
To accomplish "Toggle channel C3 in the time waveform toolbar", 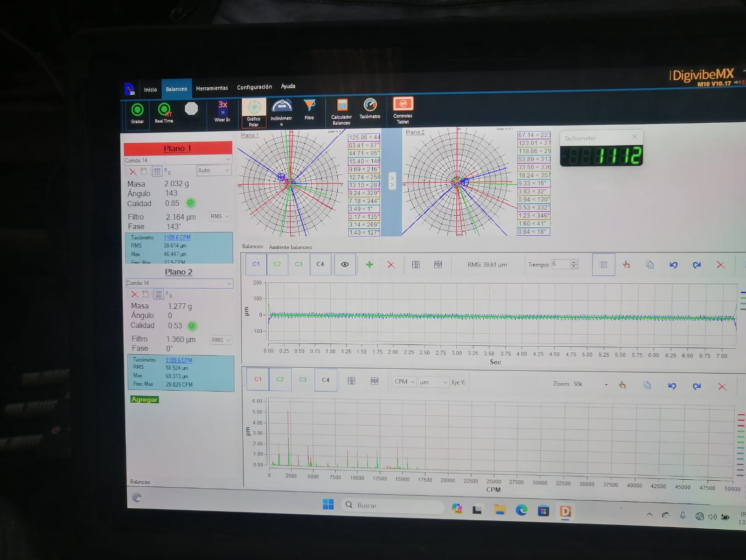I will coord(299,264).
